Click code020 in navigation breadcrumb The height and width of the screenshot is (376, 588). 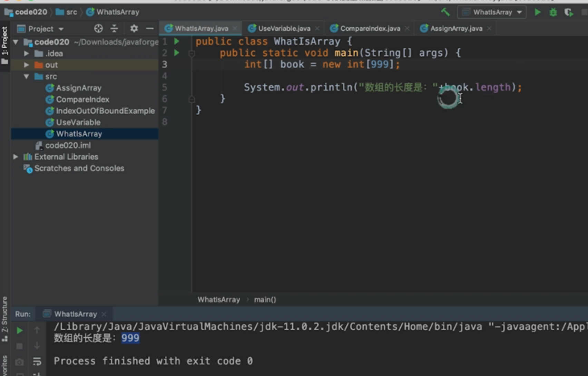(x=31, y=12)
